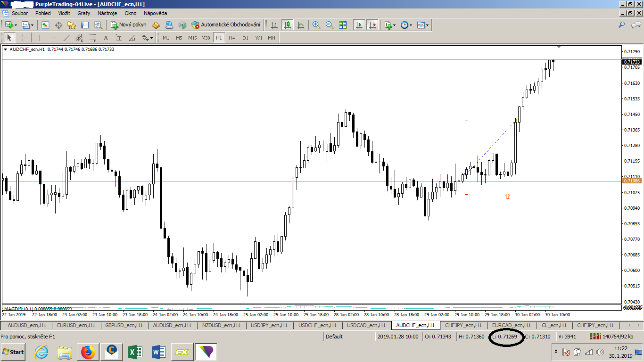Click the Nový pokyn new order button
The height and width of the screenshot is (362, 644).
[x=129, y=25]
